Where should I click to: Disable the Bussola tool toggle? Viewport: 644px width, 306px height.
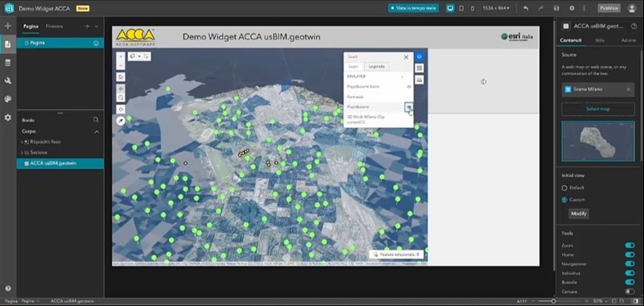pyautogui.click(x=630, y=282)
